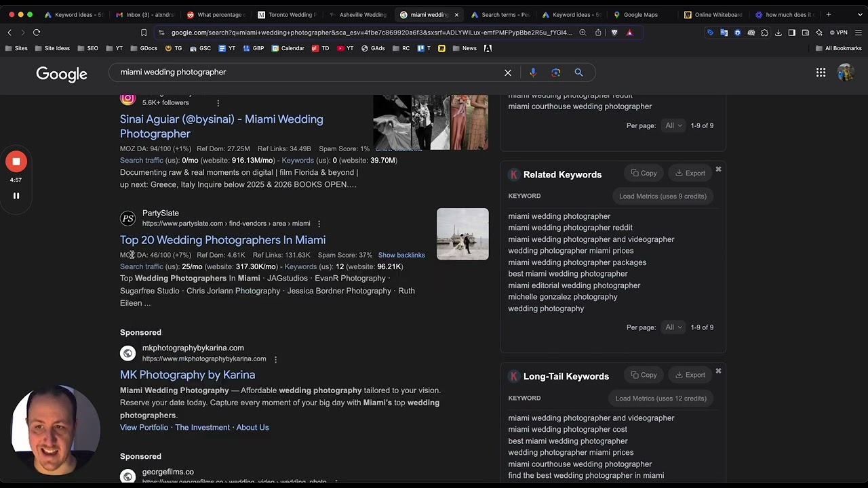The image size is (868, 488).
Task: Open Per page dropdown above Related Keywords
Action: tap(673, 125)
